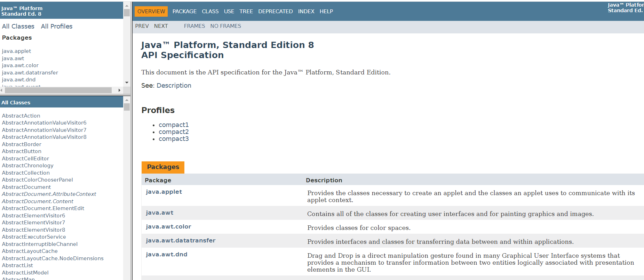
Task: Click the packages frame horizontal scroll right arrow
Action: pyautogui.click(x=119, y=90)
